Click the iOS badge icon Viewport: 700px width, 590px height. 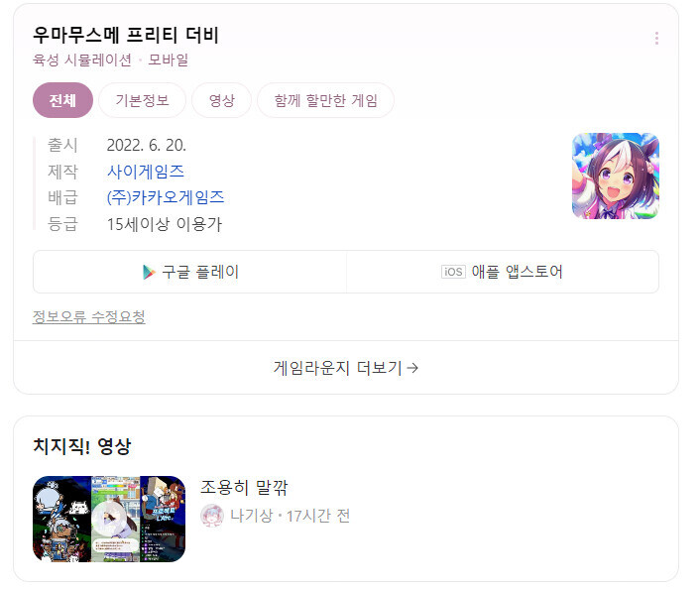coord(453,272)
